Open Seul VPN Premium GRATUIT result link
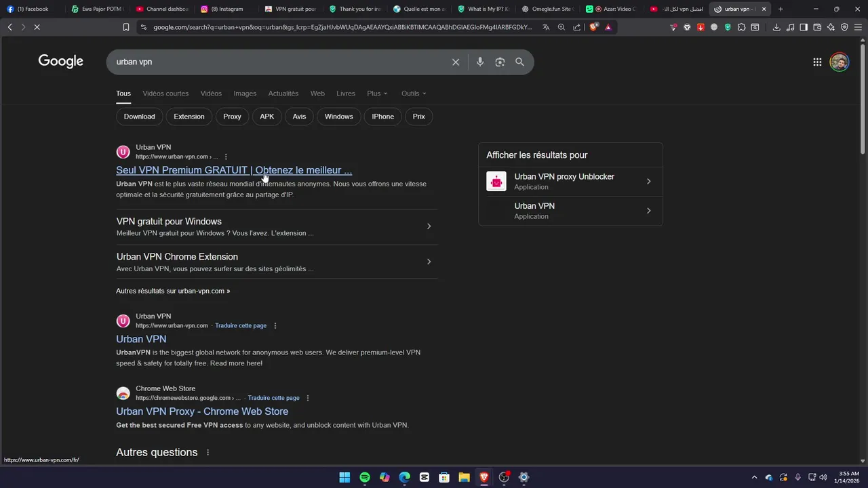This screenshot has width=868, height=488. (234, 170)
